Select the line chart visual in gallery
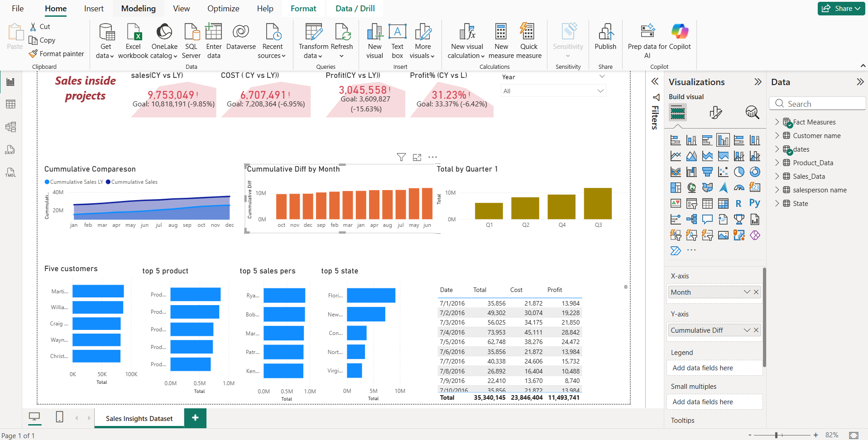Image resolution: width=868 pixels, height=440 pixels. click(676, 155)
